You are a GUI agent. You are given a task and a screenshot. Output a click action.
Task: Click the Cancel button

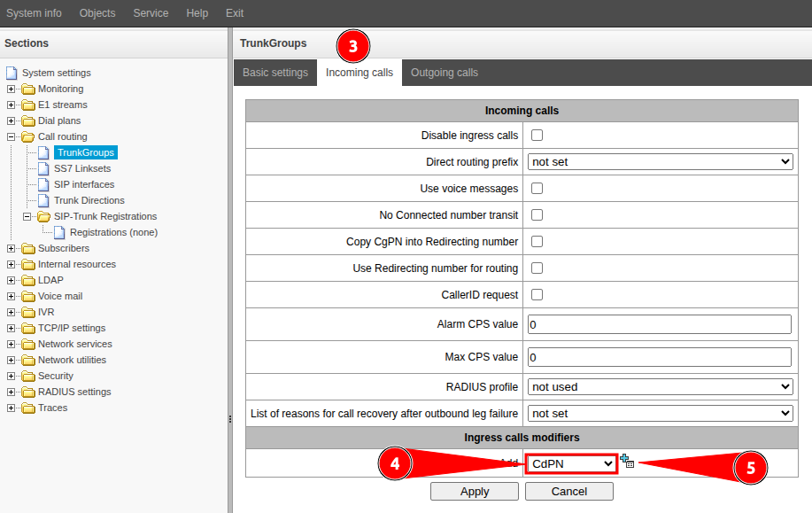pos(569,491)
